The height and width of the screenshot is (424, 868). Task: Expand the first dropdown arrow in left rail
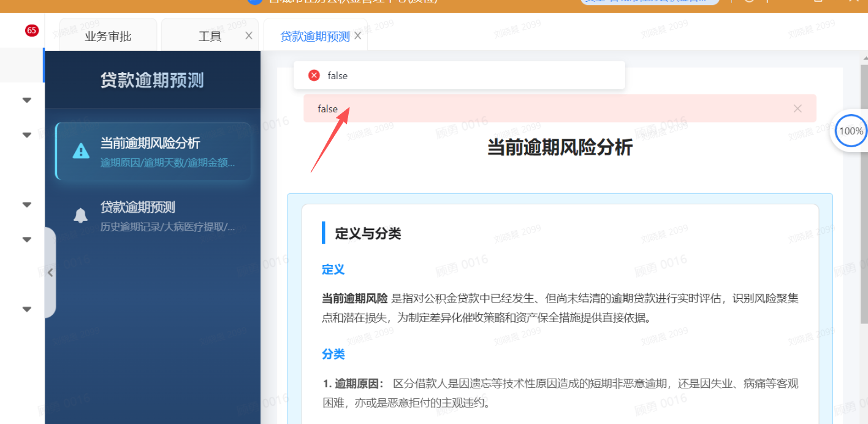[27, 100]
